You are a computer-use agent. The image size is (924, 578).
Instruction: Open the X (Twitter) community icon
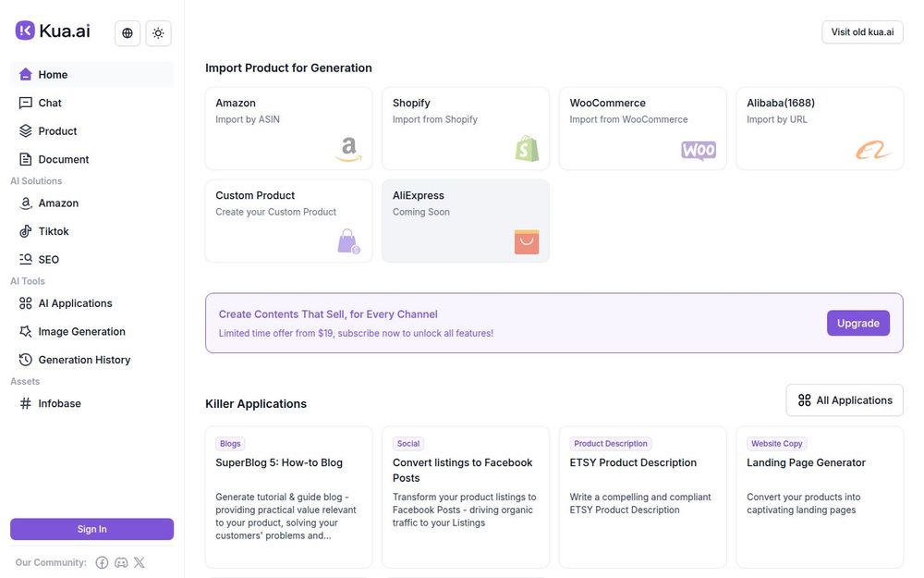140,562
